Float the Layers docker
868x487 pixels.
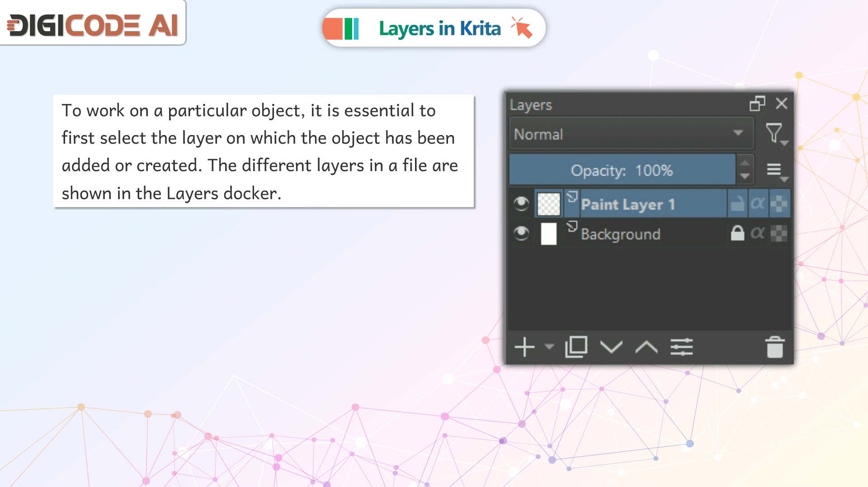757,103
